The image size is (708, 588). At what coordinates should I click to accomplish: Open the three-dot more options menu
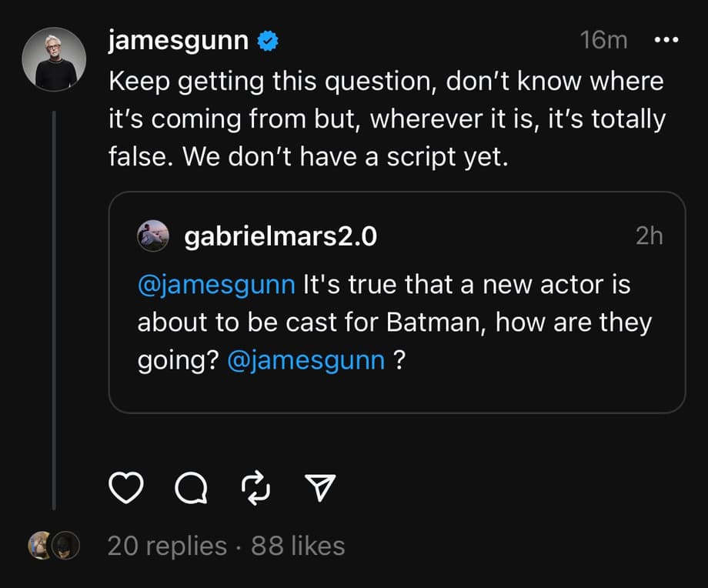tap(666, 41)
